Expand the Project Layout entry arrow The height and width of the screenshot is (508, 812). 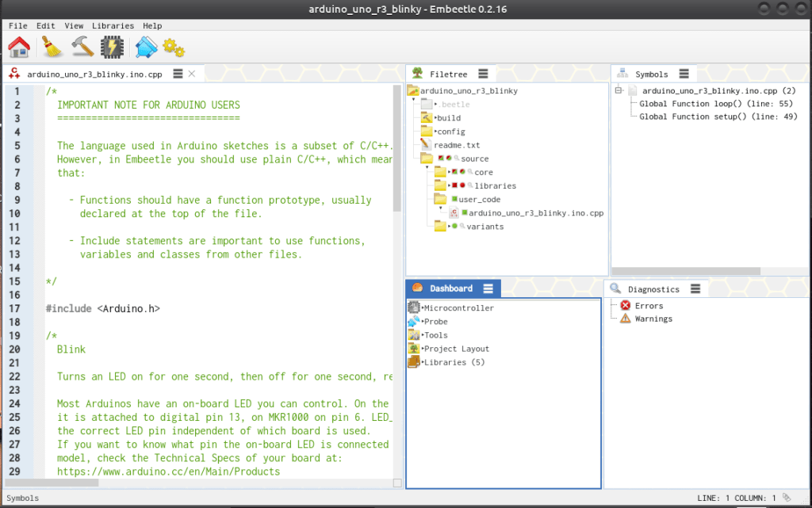[423, 349]
